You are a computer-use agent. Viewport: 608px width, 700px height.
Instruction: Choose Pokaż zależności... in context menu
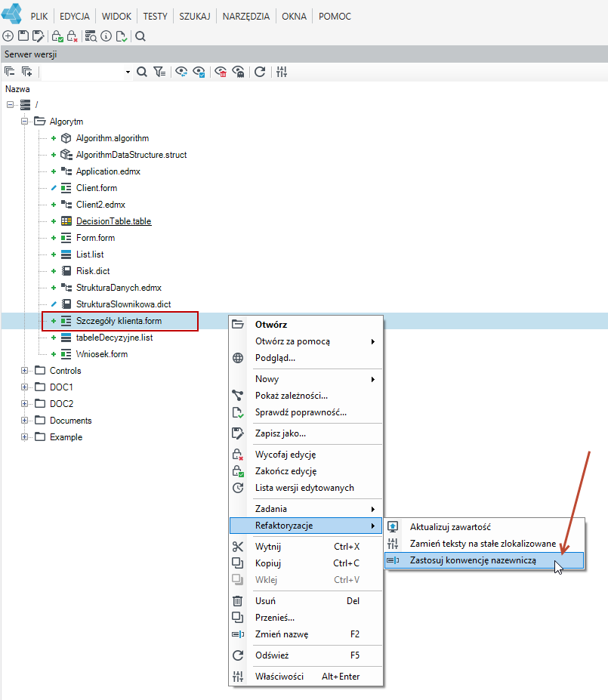pos(306,396)
